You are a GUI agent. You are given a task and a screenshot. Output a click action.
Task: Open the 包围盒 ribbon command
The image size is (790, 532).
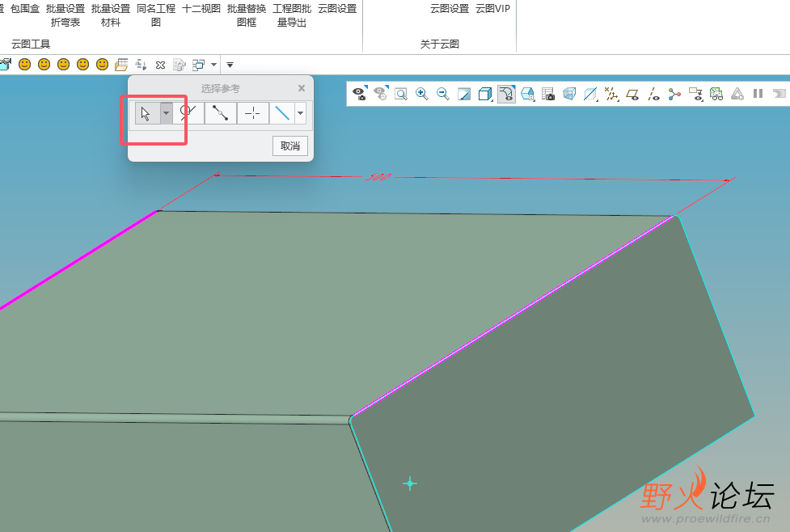point(25,9)
